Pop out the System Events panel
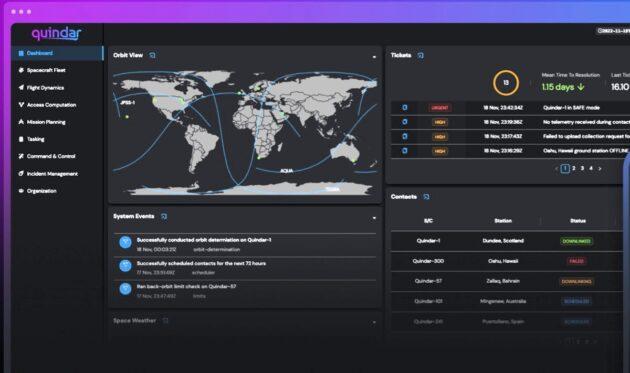This screenshot has height=373, width=630. pyautogui.click(x=164, y=216)
